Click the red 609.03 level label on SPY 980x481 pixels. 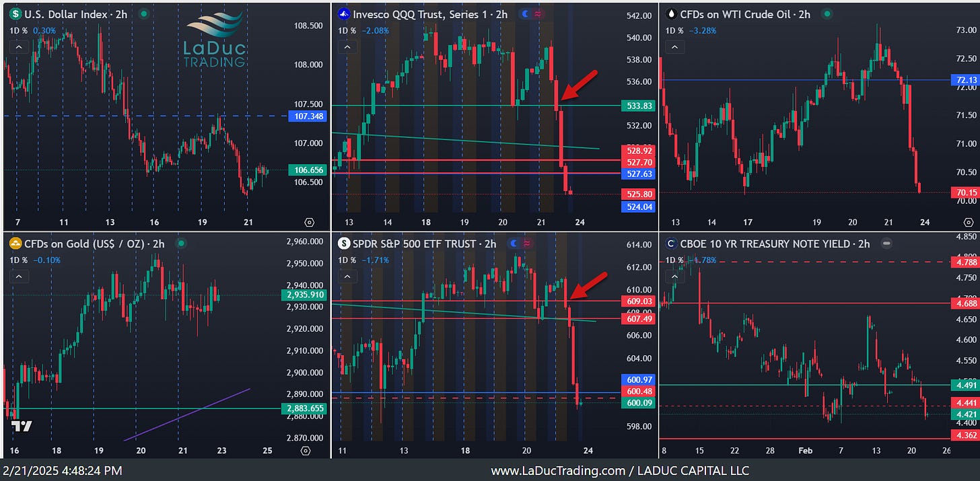point(637,301)
